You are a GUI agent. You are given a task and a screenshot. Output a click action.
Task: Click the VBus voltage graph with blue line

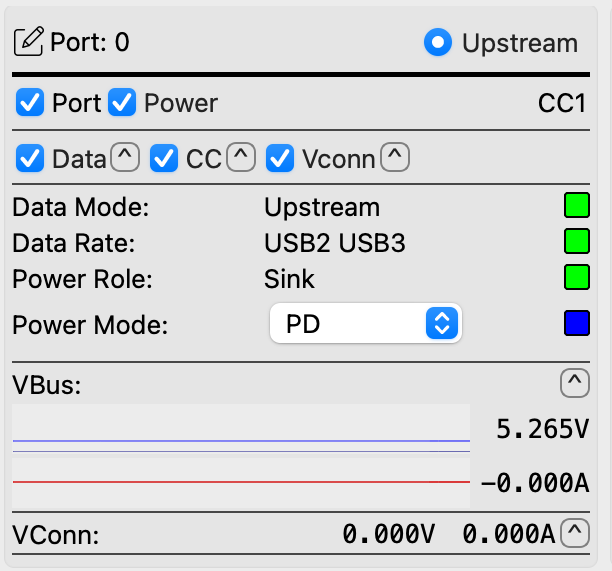point(240,428)
